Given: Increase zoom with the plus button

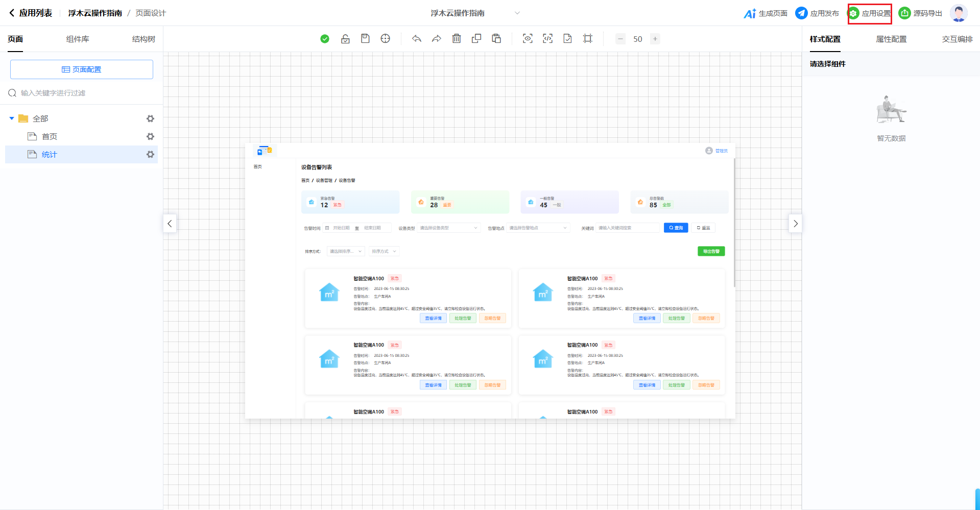Looking at the screenshot, I should [655, 39].
